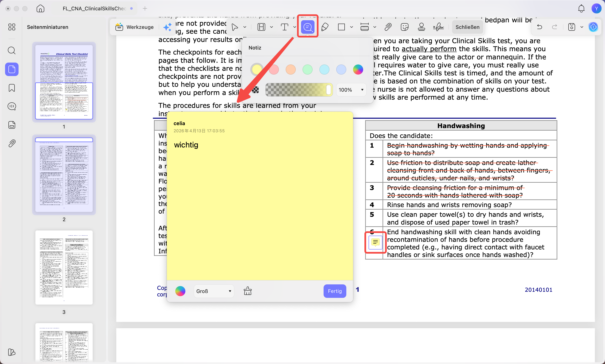The height and width of the screenshot is (364, 605).
Task: Open the user account avatar
Action: coord(596,8)
